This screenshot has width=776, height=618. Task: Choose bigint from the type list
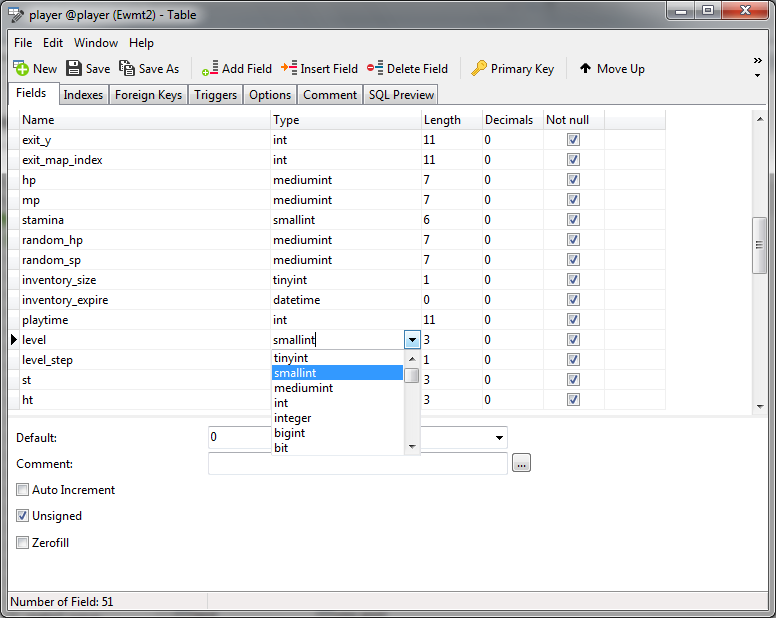tap(338, 433)
